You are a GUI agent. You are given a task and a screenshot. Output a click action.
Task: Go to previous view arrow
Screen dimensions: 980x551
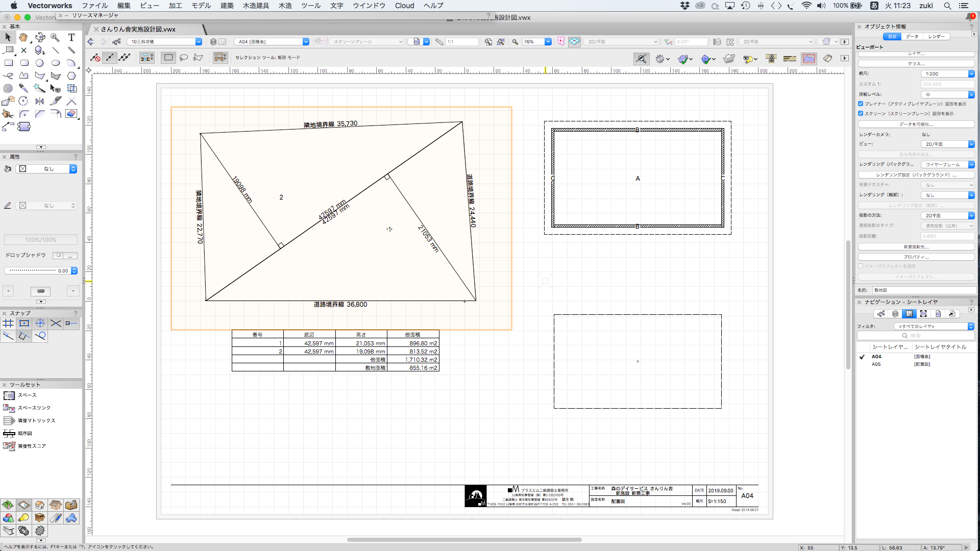click(x=91, y=42)
